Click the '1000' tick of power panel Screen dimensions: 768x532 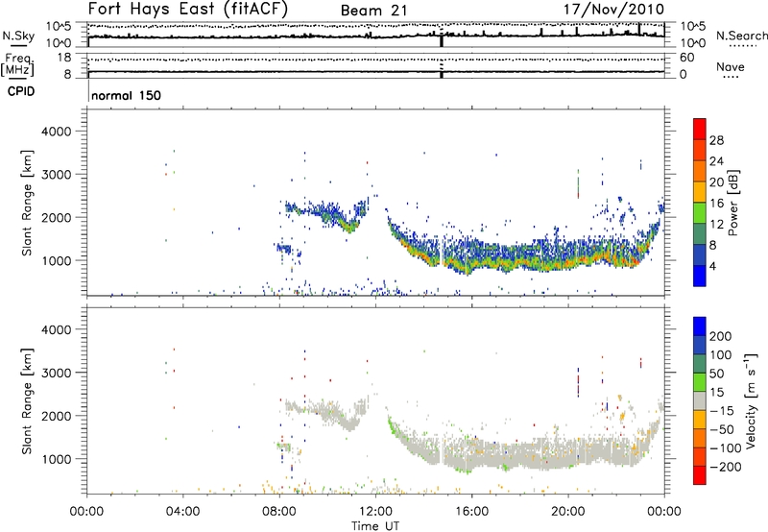click(57, 260)
